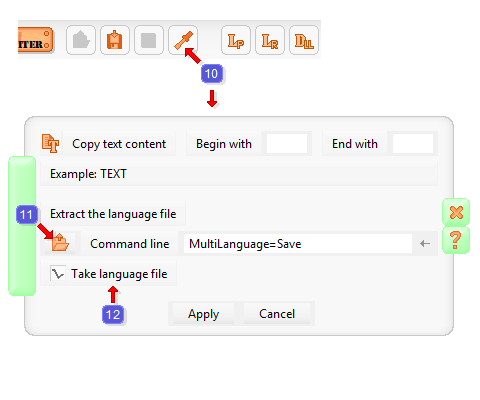Click the End with label
Image resolution: width=480 pixels, height=400 pixels.
[355, 144]
